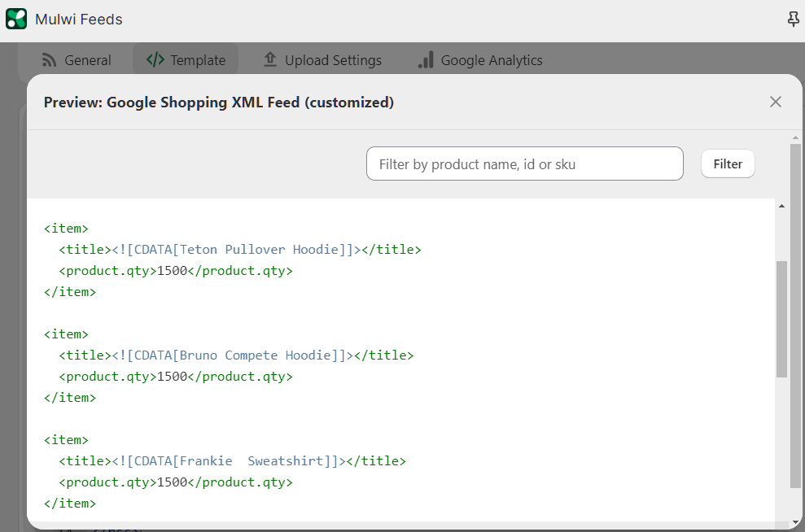Viewport: 805px width, 532px height.
Task: Click the XML preview scroll up arrow
Action: click(x=781, y=206)
